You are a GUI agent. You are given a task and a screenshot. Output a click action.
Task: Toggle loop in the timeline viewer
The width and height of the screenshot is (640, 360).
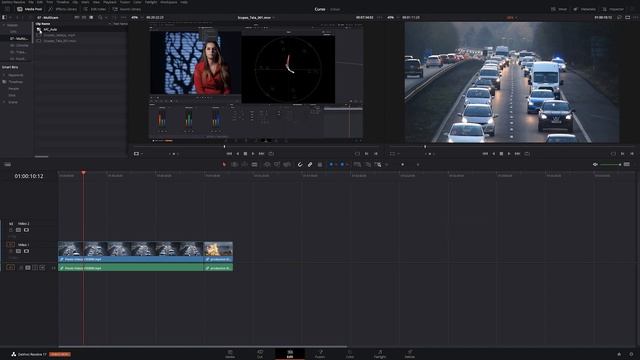(527, 154)
